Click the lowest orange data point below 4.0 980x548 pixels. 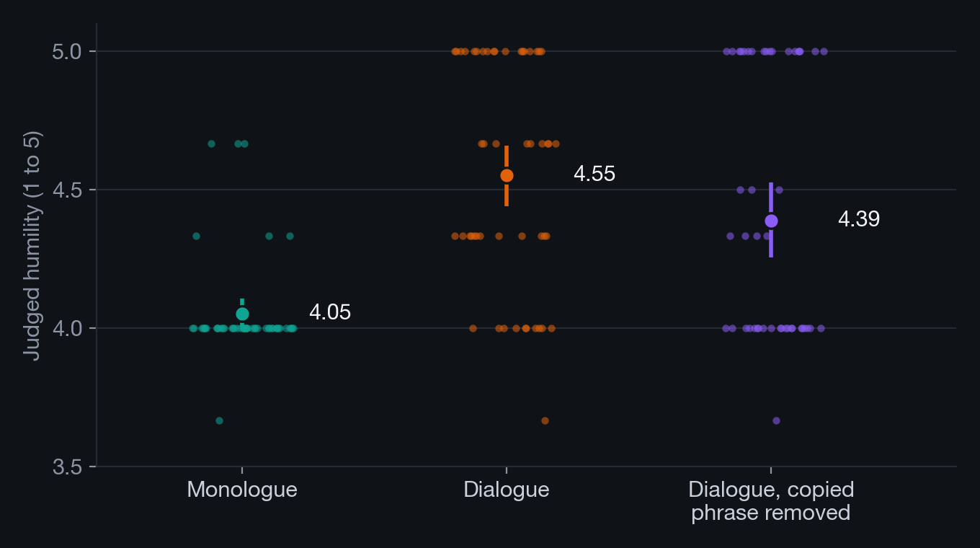point(545,420)
